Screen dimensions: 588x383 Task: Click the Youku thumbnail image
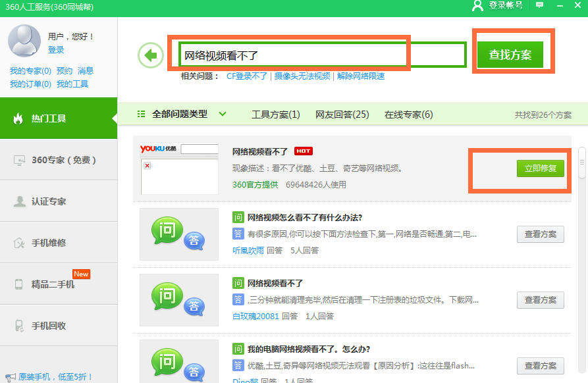coord(179,168)
